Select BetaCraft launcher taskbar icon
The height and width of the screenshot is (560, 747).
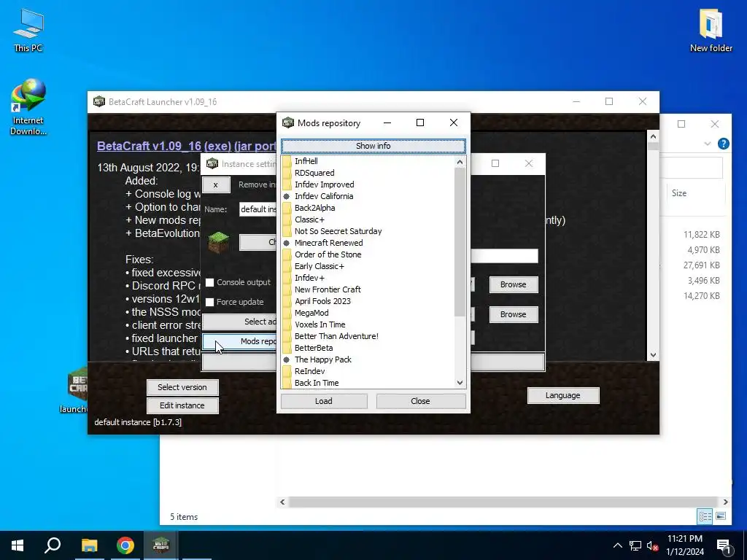pos(161,545)
